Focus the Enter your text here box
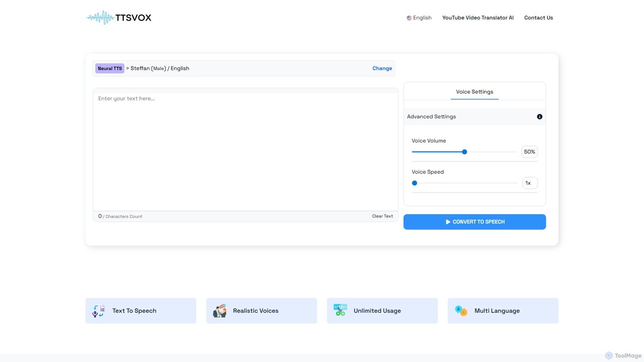644x362 pixels. [246, 152]
